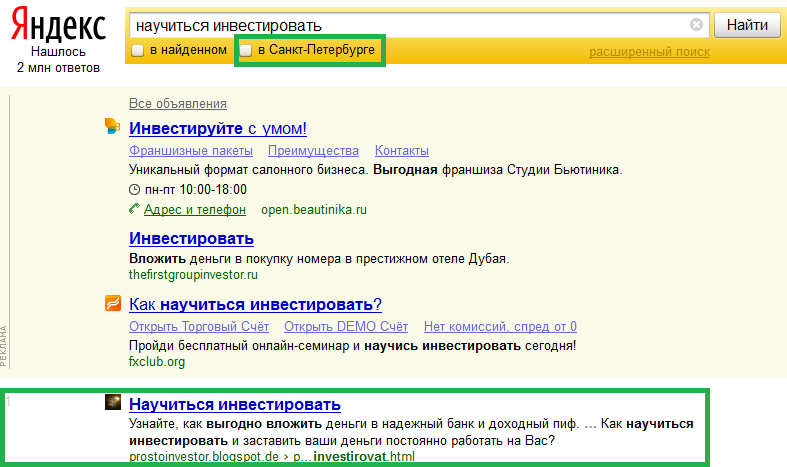Click the fxclub orange favicon
This screenshot has height=467, width=787.
tap(113, 303)
